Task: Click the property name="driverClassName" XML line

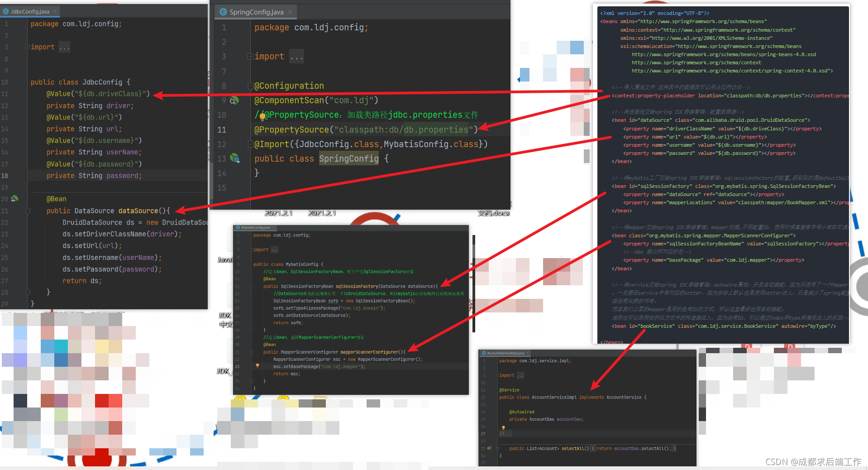Action: pos(723,129)
